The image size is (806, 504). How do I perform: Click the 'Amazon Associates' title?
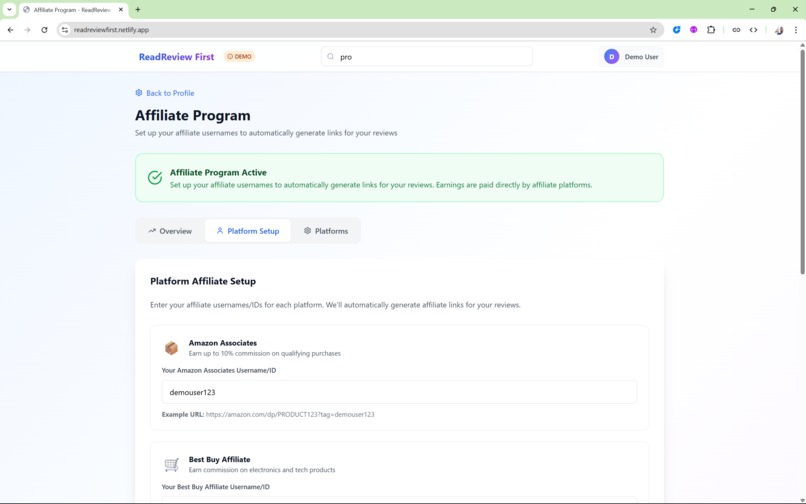[x=223, y=343]
